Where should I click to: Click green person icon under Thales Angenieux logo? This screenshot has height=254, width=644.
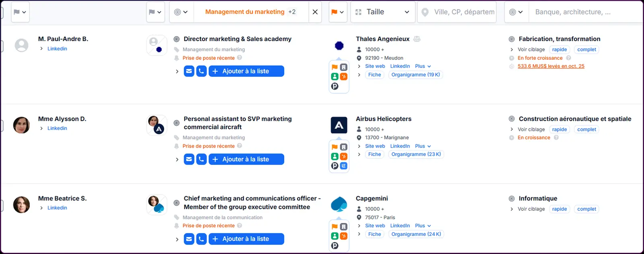pyautogui.click(x=335, y=76)
